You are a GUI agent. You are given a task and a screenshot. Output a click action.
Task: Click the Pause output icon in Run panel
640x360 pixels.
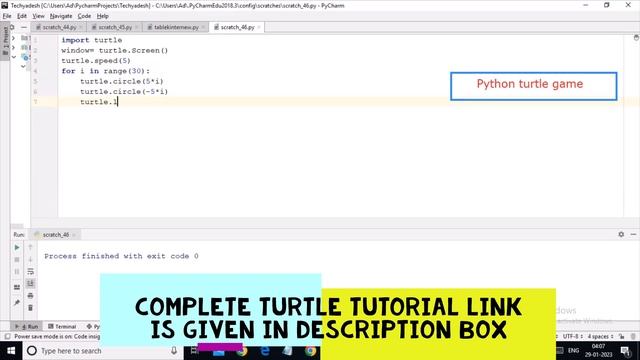(17, 271)
